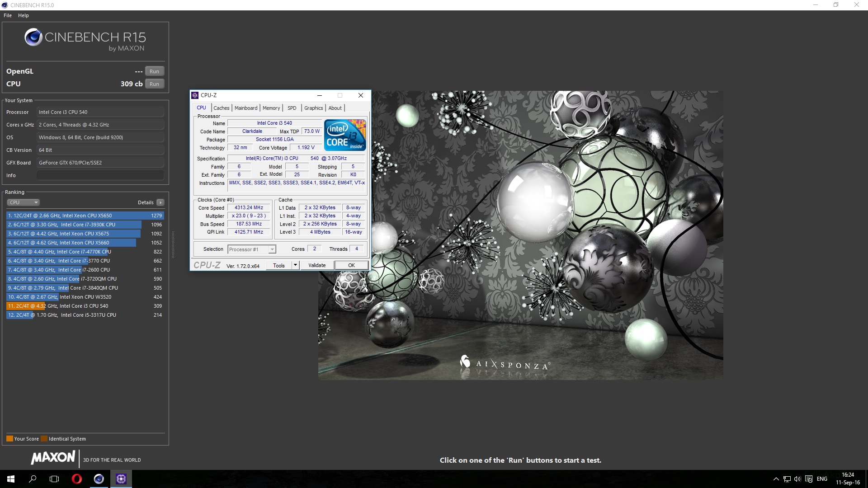Confirm with the OK button in CPU-Z

352,265
